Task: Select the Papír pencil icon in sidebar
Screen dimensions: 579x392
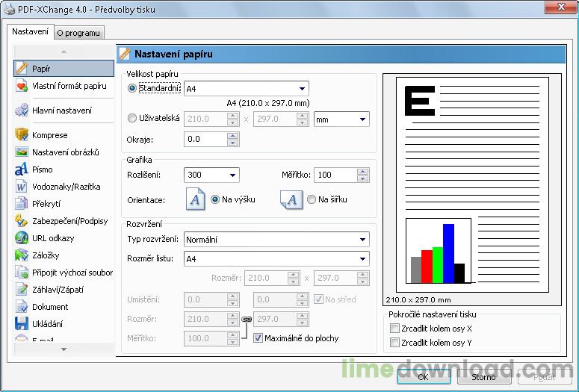Action: click(x=22, y=69)
